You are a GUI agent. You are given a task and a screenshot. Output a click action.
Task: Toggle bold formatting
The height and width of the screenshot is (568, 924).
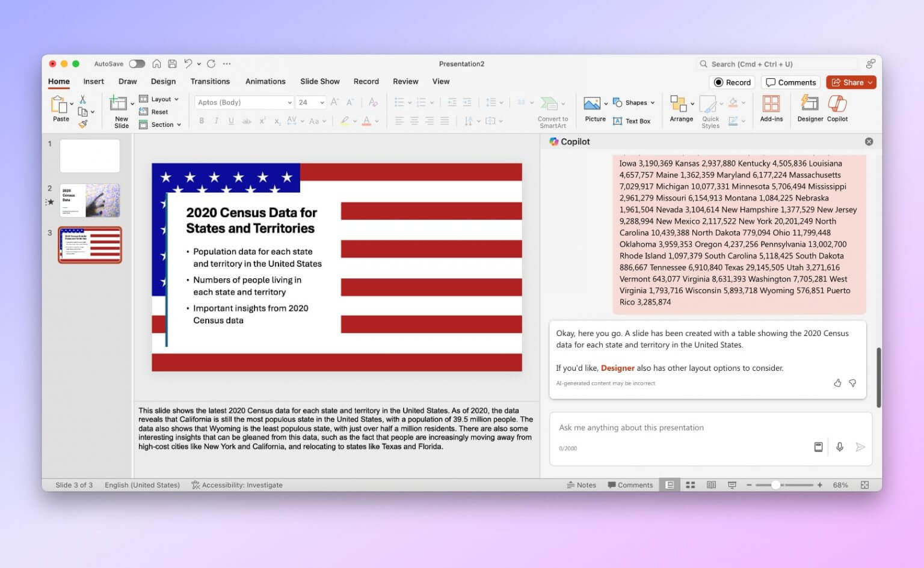[202, 120]
